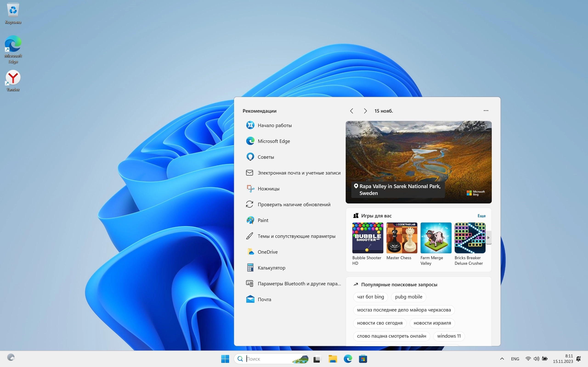Open the Snipping Tool (Ножницы) entry
Screen dimensions: 588x367
pyautogui.click(x=268, y=189)
